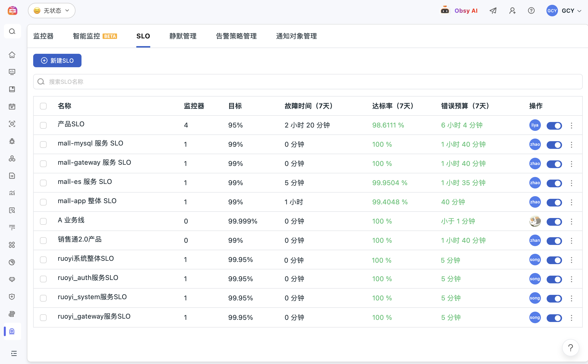588x364 pixels.
Task: Open the 告警策略管理 tab
Action: (236, 36)
